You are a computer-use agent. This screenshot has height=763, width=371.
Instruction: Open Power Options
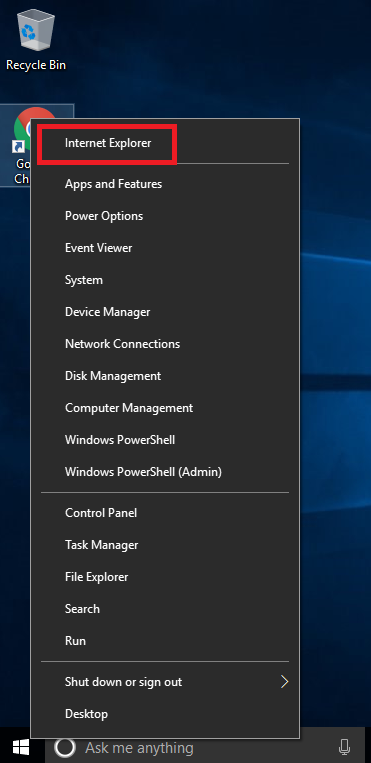[x=165, y=216]
